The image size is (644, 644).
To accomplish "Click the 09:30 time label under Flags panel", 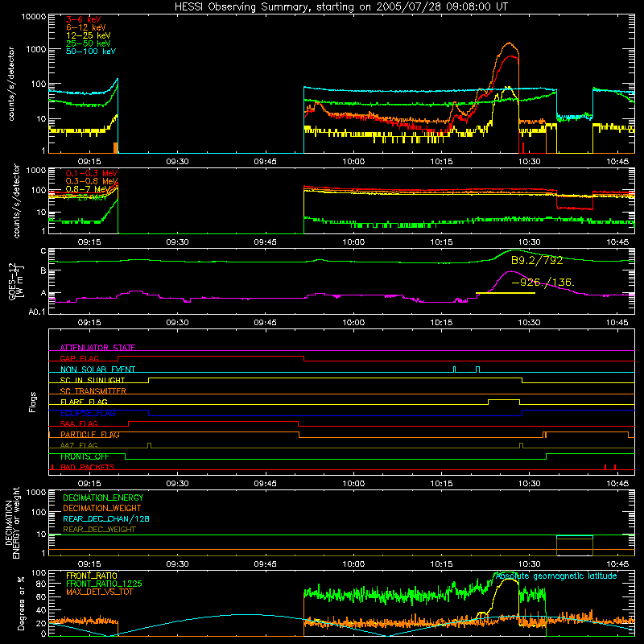I will click(177, 484).
